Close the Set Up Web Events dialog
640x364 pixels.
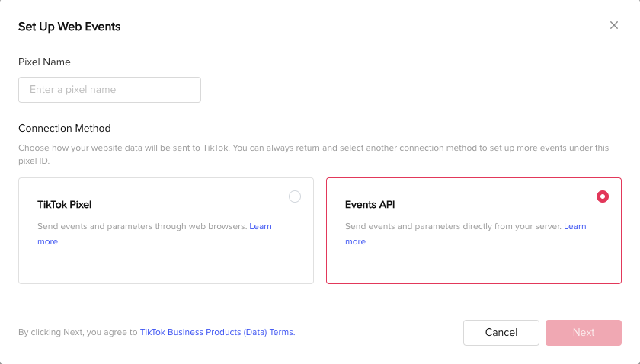[x=614, y=25]
